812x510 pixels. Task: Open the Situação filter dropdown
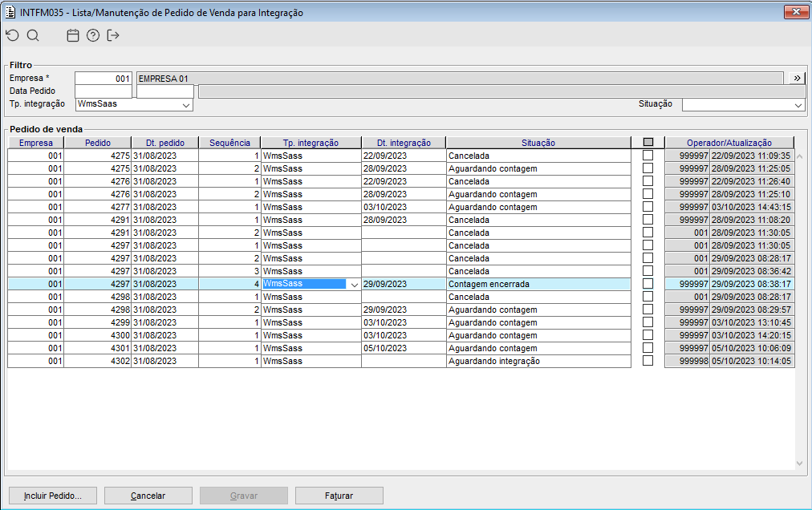point(798,104)
